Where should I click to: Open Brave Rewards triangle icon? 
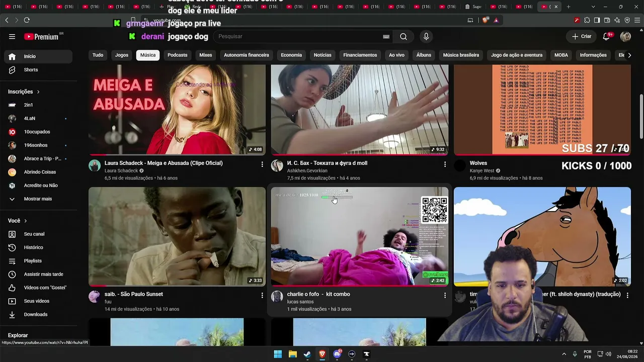[x=496, y=20]
